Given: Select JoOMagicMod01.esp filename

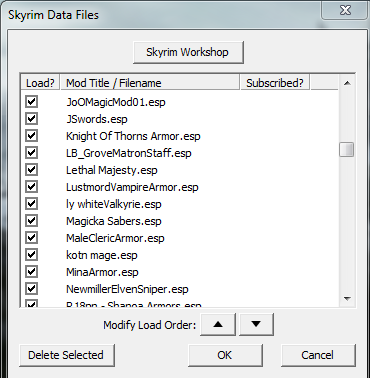Looking at the screenshot, I should 116,102.
